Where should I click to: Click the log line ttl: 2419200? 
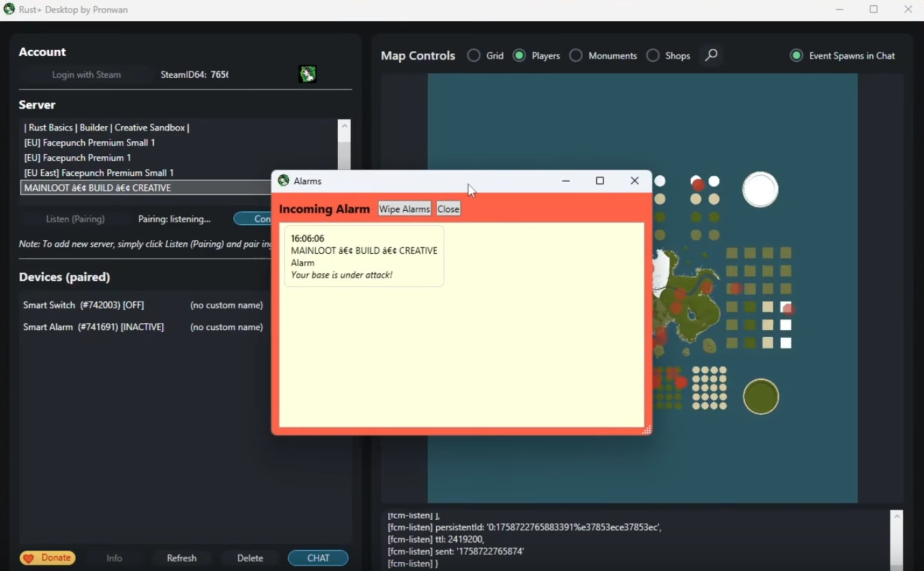[x=435, y=539]
